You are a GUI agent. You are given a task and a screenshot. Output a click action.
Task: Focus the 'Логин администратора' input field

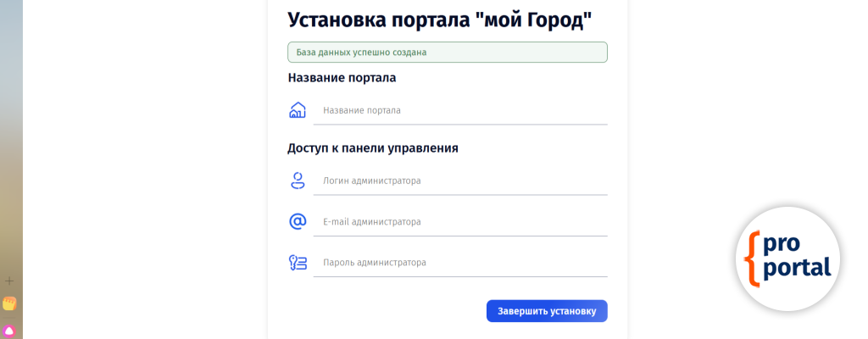point(460,181)
